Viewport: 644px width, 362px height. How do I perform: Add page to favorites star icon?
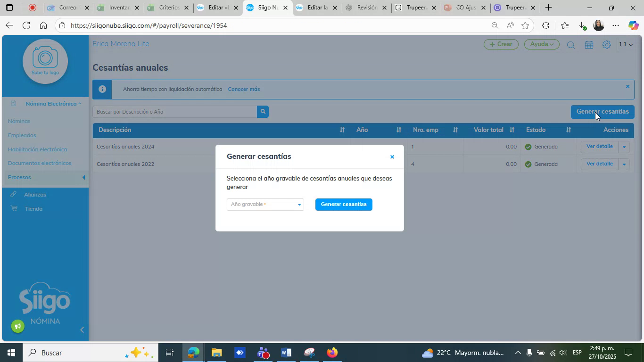525,25
